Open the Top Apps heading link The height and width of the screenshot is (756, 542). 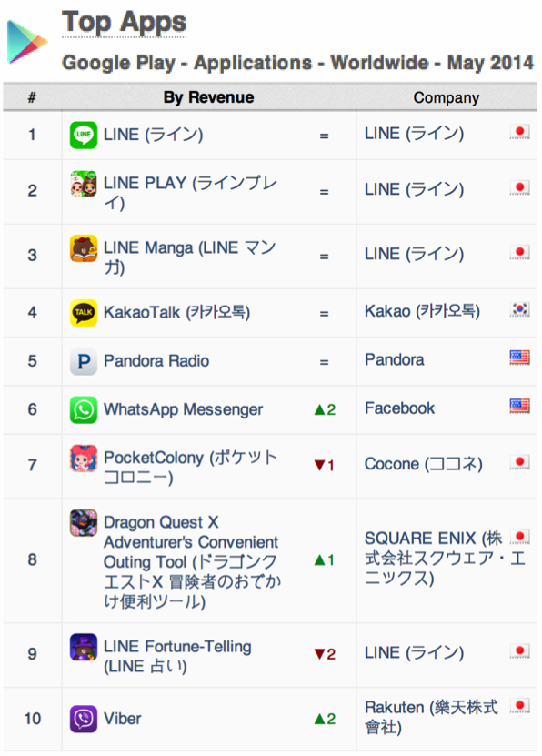(x=124, y=22)
